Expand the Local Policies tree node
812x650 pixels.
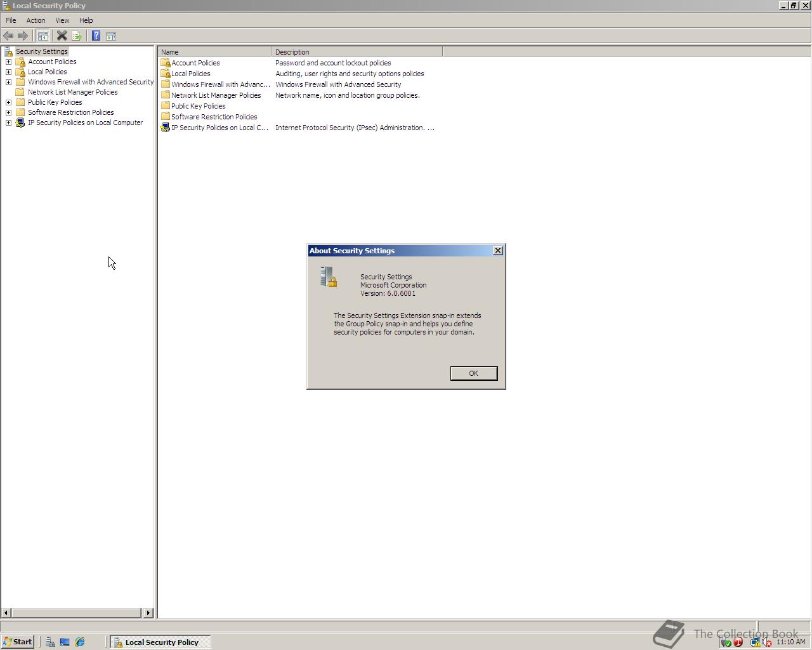point(8,72)
